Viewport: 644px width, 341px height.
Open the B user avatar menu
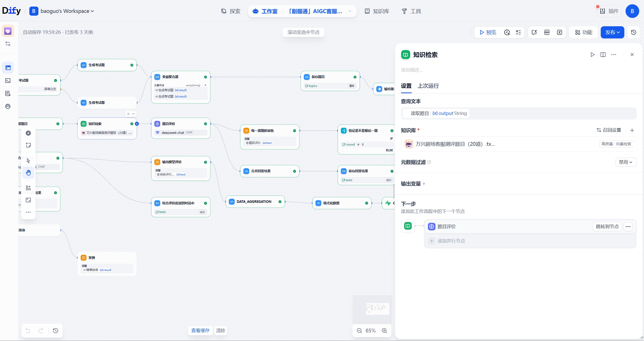click(632, 11)
